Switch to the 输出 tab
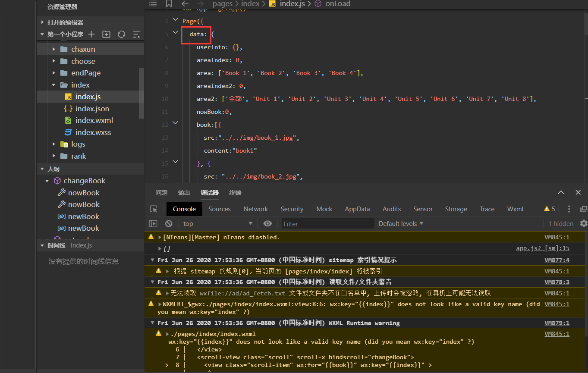The width and height of the screenshot is (588, 373). tap(184, 193)
